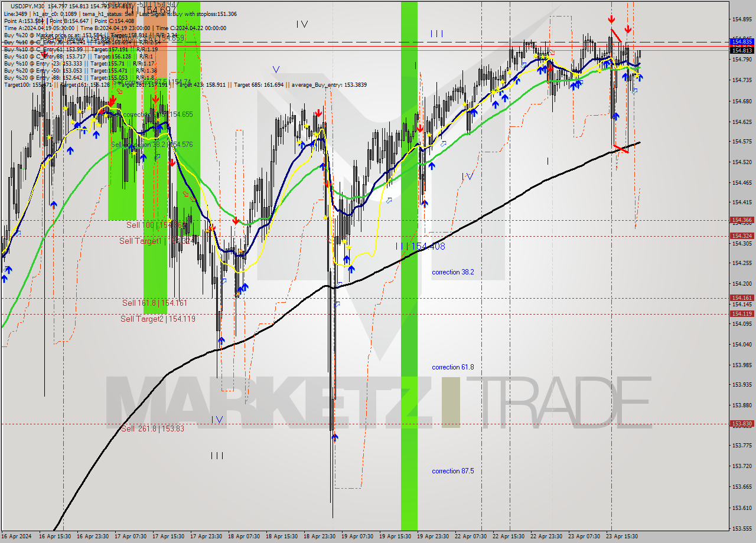Click the 154.895 price scale value
756x543 pixels.
click(742, 19)
